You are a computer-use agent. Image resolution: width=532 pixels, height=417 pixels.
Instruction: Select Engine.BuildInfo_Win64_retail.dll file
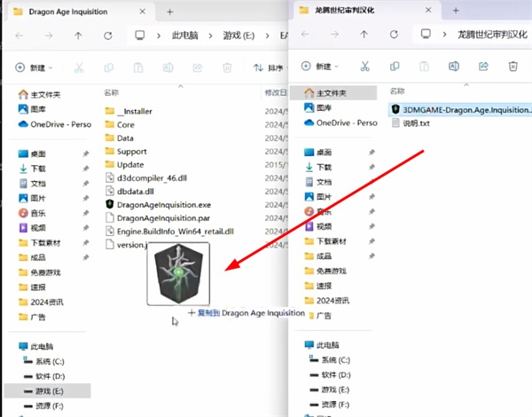(x=169, y=232)
